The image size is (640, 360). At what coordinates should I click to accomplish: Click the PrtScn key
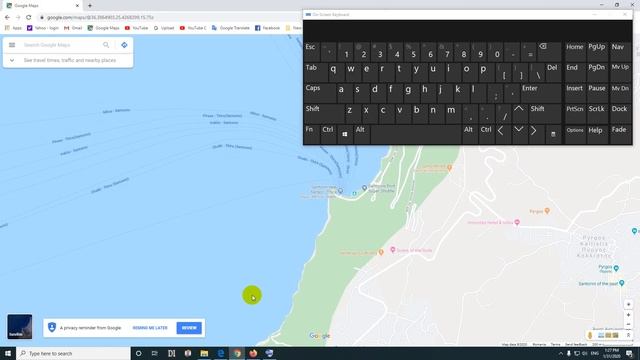(575, 113)
